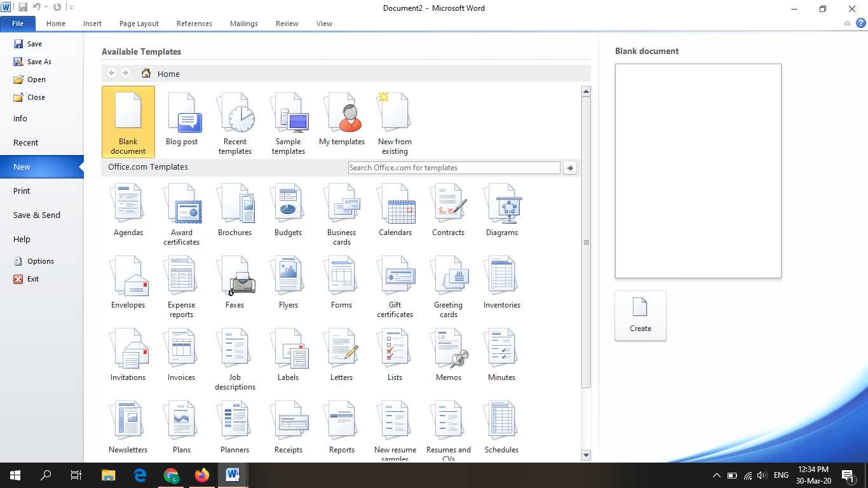Open the Diagrams template category

502,210
